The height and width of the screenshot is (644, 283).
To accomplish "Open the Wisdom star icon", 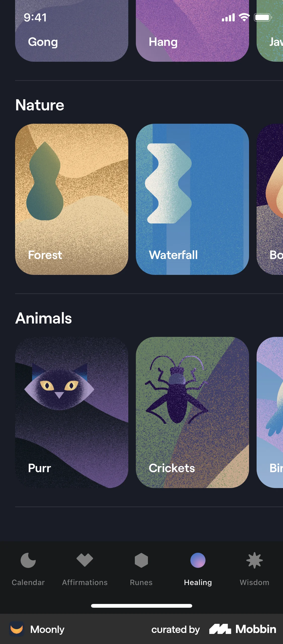I will [255, 560].
